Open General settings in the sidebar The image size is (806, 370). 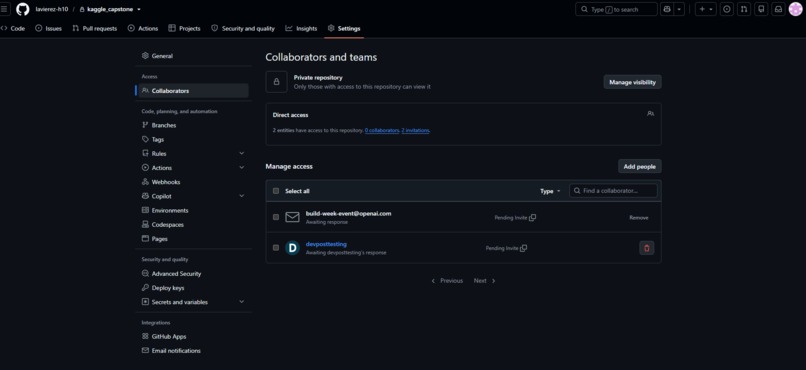(194, 56)
